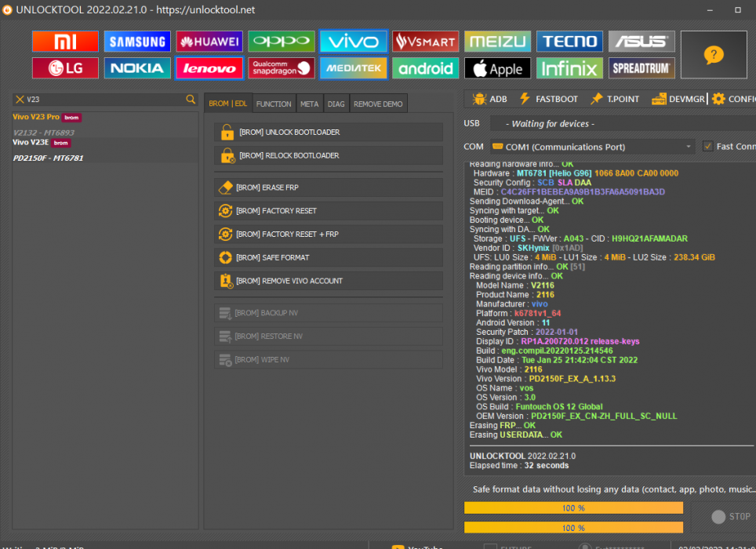This screenshot has width=756, height=549.
Task: Switch to the FUNCTION tab
Action: (x=274, y=104)
